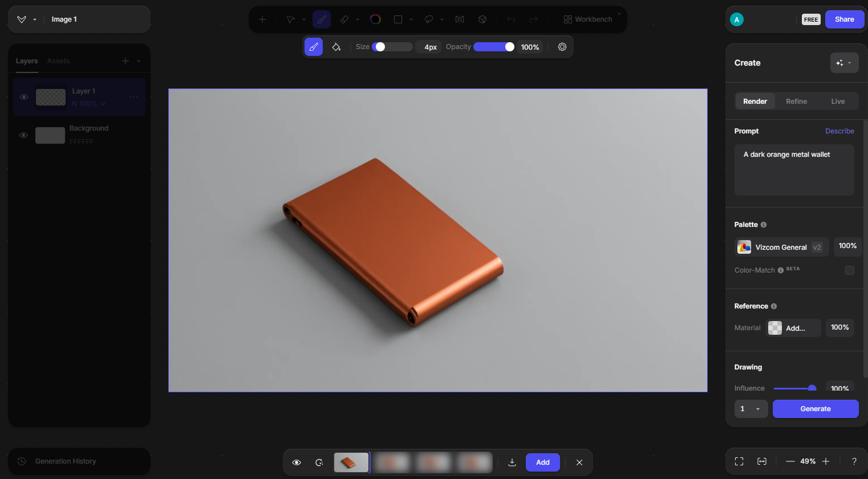Open the generation count dropdown
868x479 pixels.
click(751, 409)
